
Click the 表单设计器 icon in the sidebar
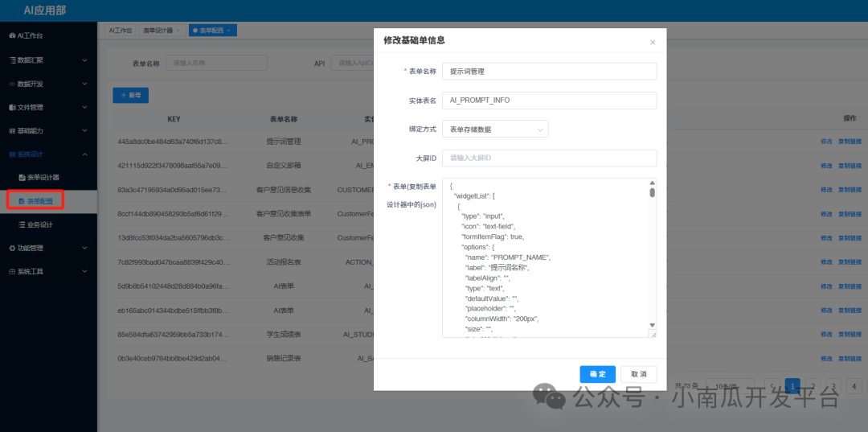pyautogui.click(x=23, y=178)
